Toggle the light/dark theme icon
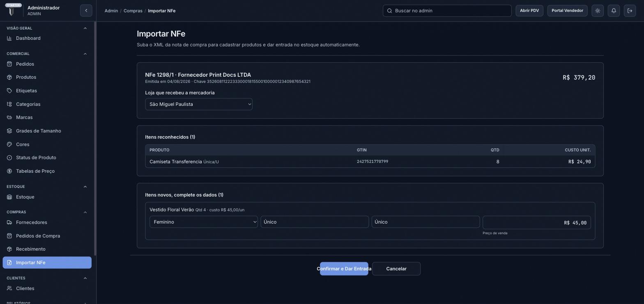 (x=598, y=11)
